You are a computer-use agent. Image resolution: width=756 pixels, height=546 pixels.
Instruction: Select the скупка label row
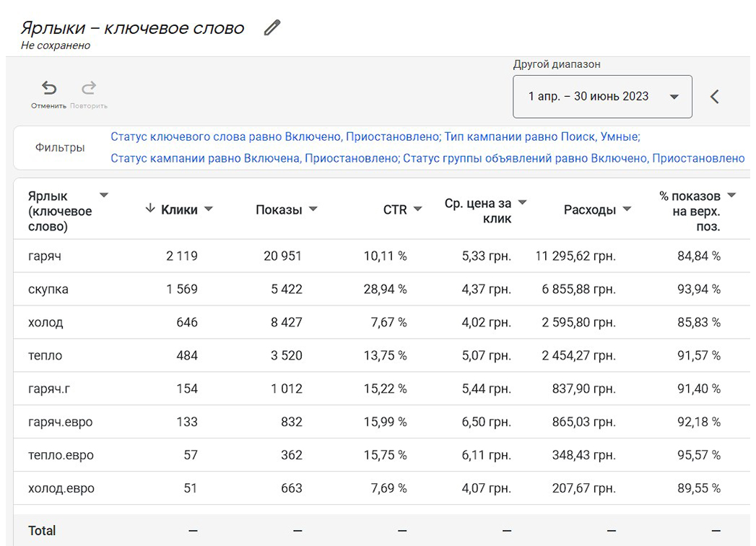(381, 289)
